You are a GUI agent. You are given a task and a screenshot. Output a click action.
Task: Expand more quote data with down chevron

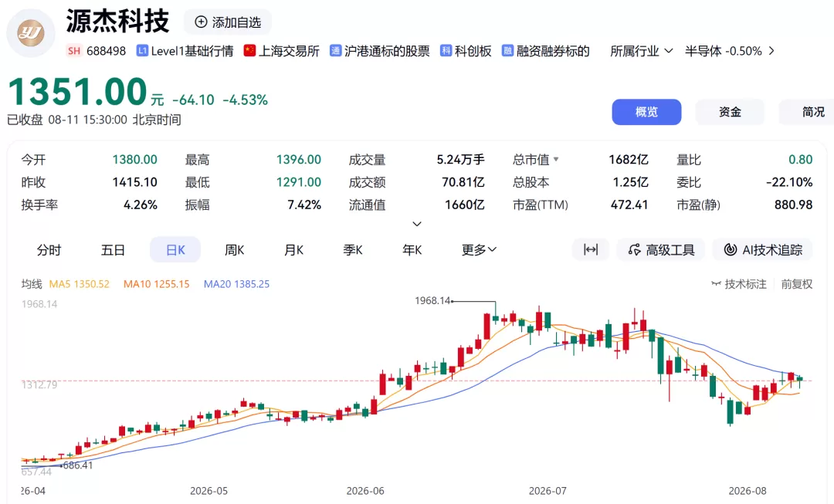coord(417,224)
